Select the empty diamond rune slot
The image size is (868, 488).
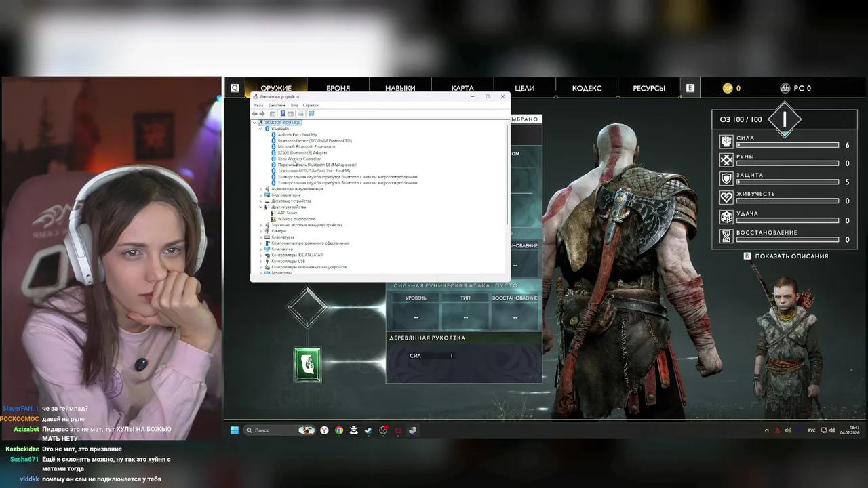click(307, 307)
